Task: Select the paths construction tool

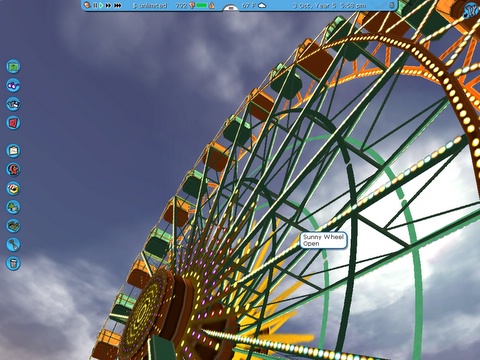Action: [x=13, y=244]
